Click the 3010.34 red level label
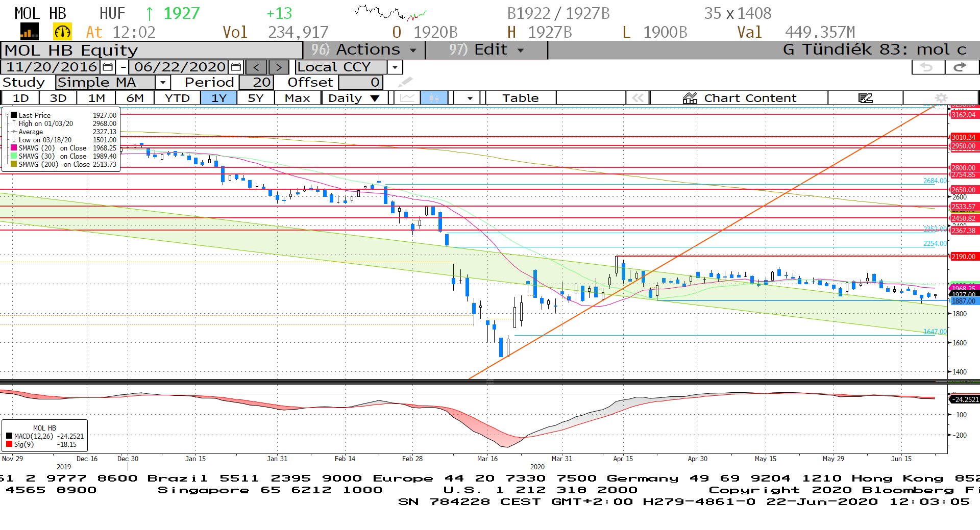 (x=963, y=137)
